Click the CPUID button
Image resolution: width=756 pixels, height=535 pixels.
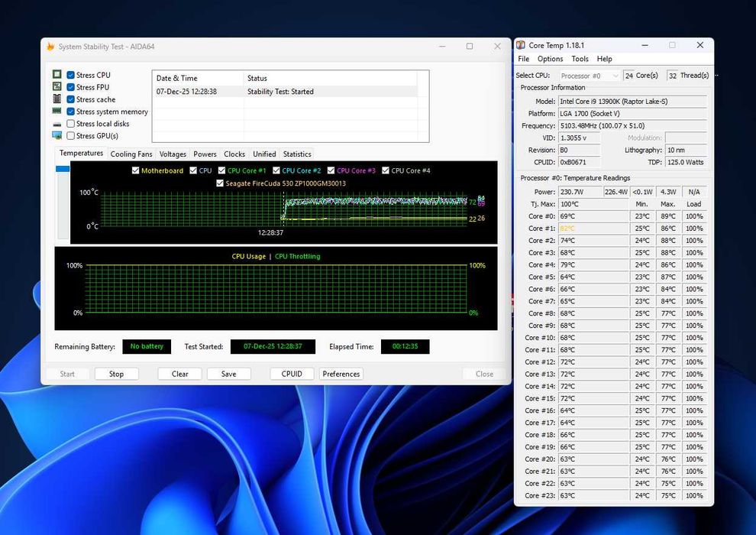point(292,374)
